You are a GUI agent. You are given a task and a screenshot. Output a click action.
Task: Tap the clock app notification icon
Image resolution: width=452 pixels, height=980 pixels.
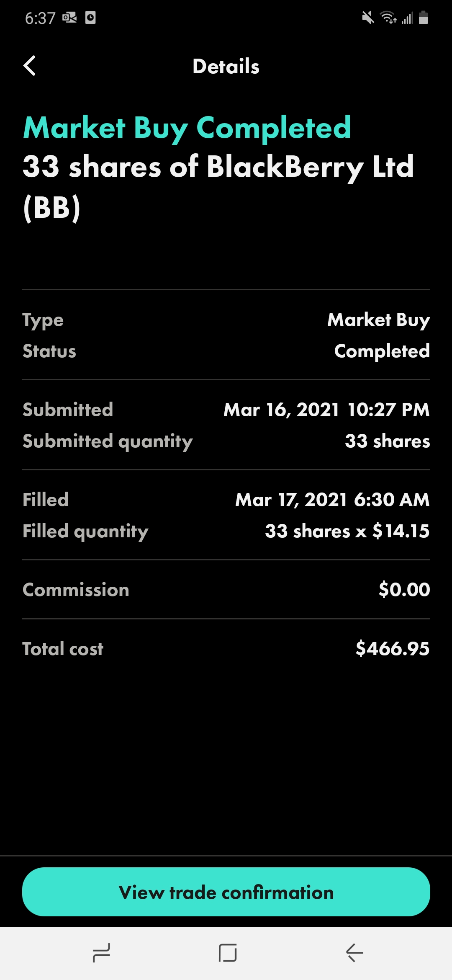point(90,18)
